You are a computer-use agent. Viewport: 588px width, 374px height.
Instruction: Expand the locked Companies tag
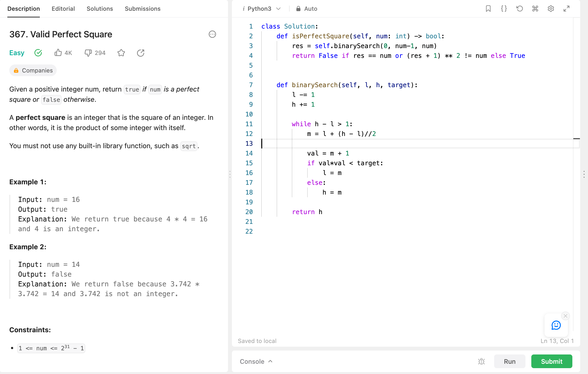point(33,70)
